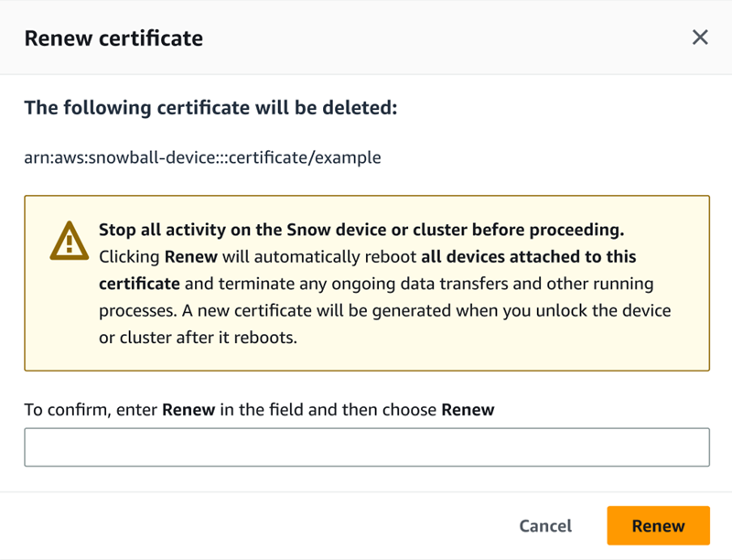The image size is (732, 560).
Task: Click the bold 'Renew' after 'To confirm, enter'
Action: coord(188,410)
